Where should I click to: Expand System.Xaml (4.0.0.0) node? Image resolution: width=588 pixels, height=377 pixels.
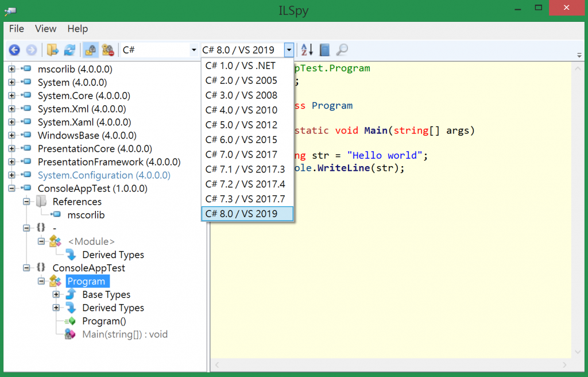point(11,122)
